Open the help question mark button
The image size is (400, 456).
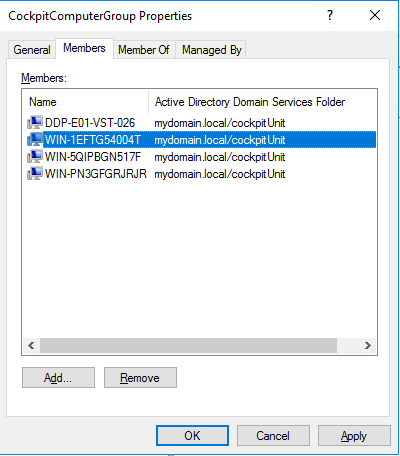pyautogui.click(x=330, y=15)
